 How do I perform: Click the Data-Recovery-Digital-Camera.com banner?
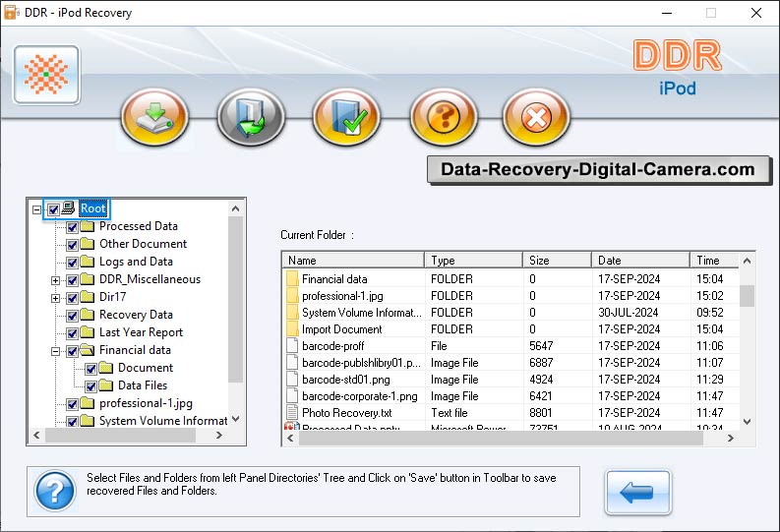(x=598, y=170)
